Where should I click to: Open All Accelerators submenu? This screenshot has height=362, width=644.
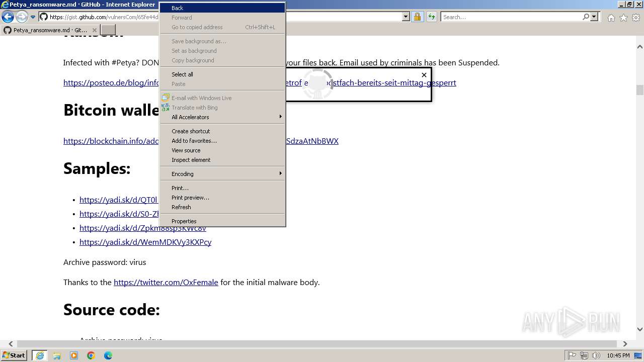pos(222,117)
